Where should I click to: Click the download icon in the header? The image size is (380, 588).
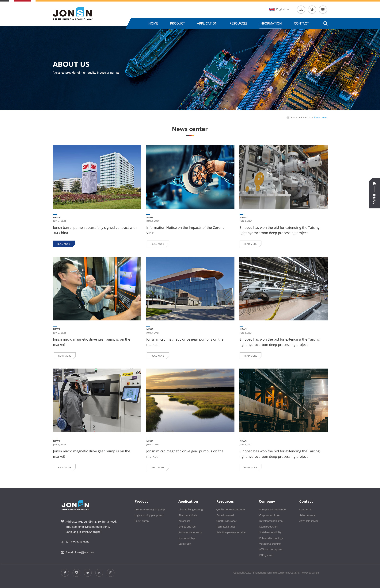(301, 10)
